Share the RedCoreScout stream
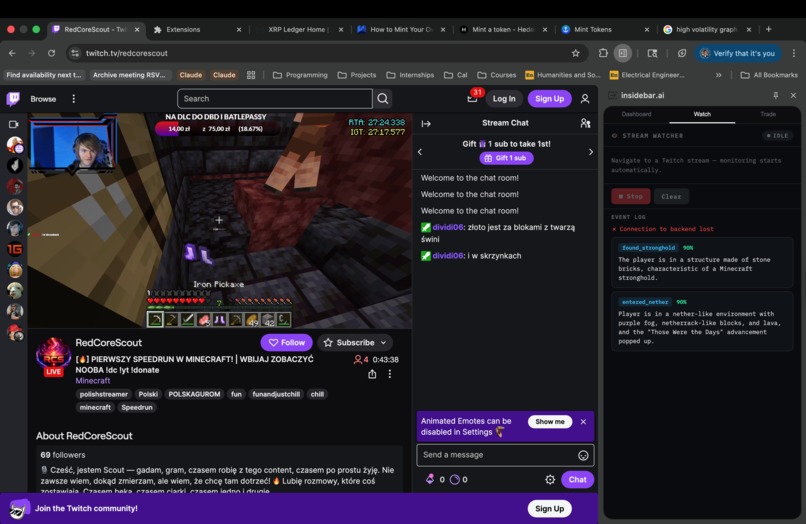Viewport: 806px width, 524px height. click(x=372, y=374)
